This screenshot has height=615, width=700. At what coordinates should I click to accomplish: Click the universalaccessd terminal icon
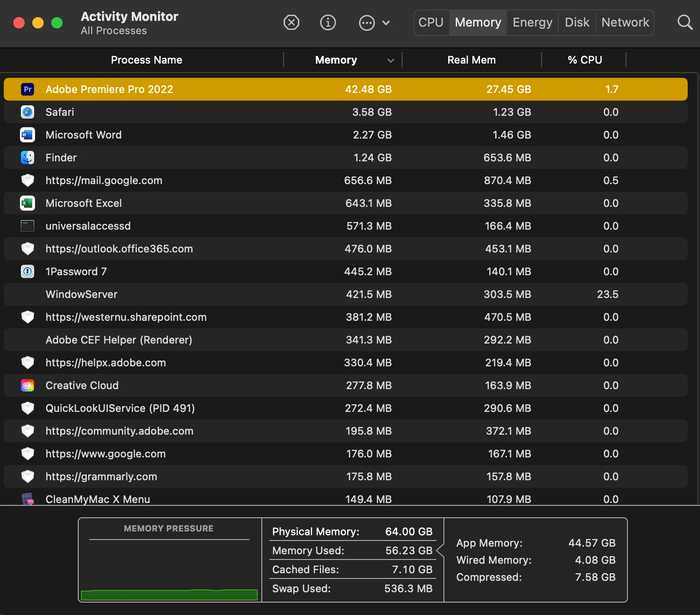28,226
